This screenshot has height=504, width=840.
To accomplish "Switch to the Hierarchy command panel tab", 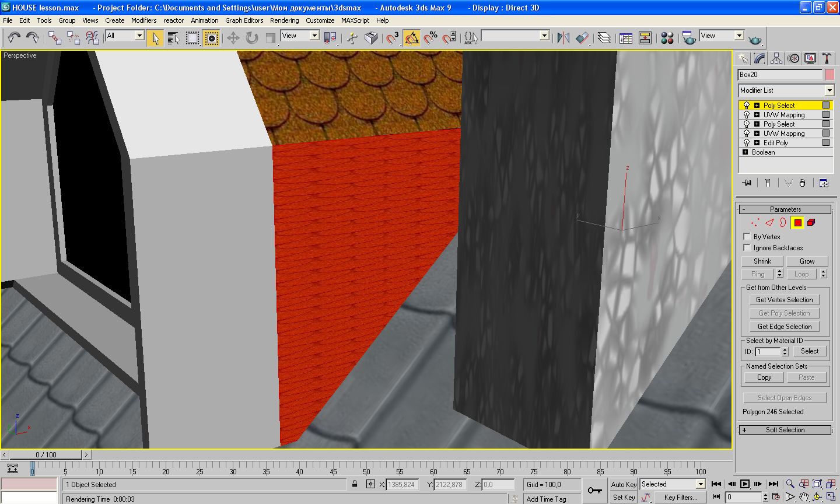I will tap(776, 58).
